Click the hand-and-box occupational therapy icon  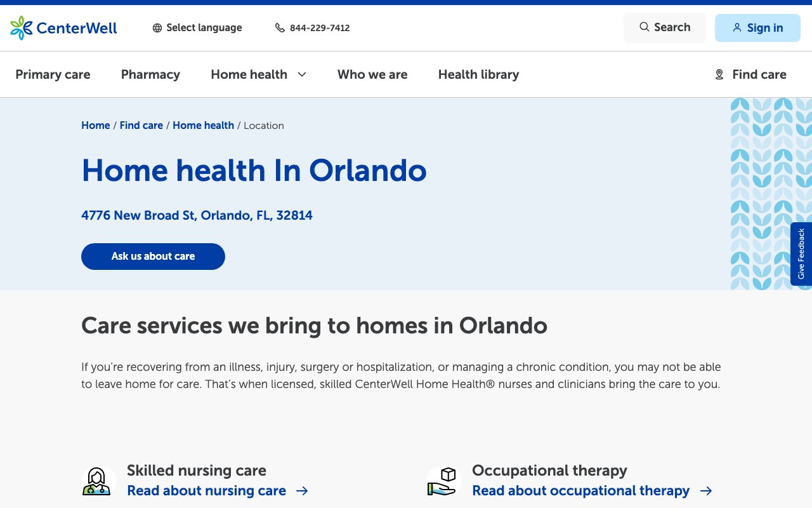point(442,481)
